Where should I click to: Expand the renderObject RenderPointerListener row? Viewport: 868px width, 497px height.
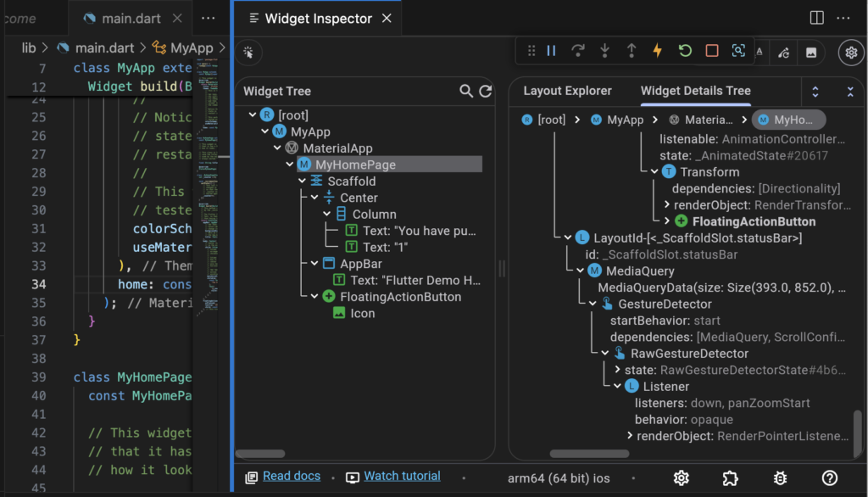coord(630,436)
